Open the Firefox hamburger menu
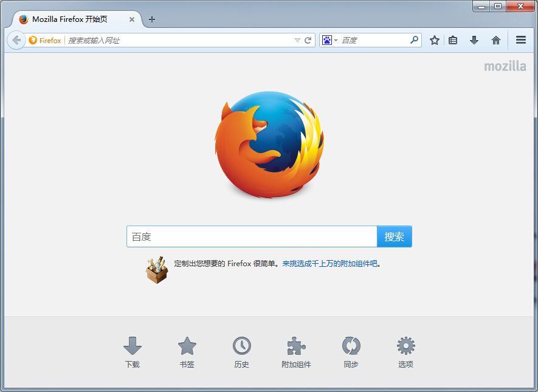538x392 pixels. pos(520,40)
